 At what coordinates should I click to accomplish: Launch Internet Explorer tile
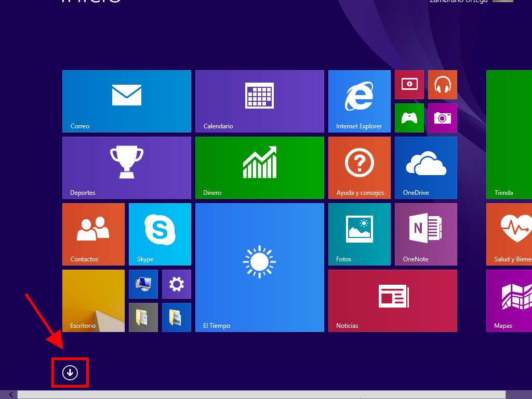click(359, 101)
